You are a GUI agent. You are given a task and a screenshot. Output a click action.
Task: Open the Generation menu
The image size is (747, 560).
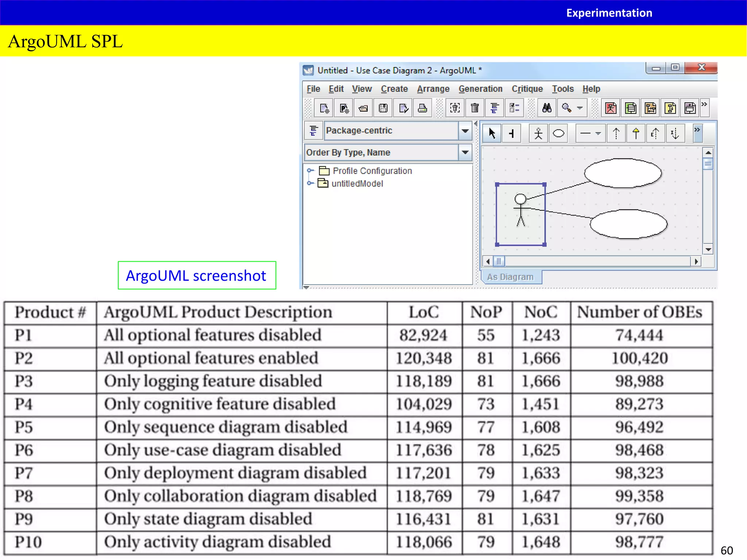point(480,89)
